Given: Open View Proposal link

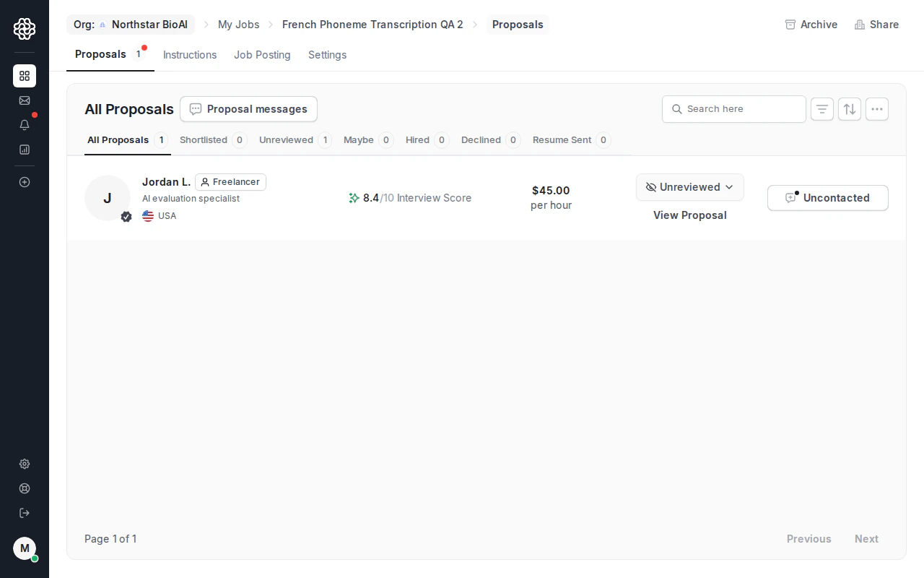Looking at the screenshot, I should point(690,215).
